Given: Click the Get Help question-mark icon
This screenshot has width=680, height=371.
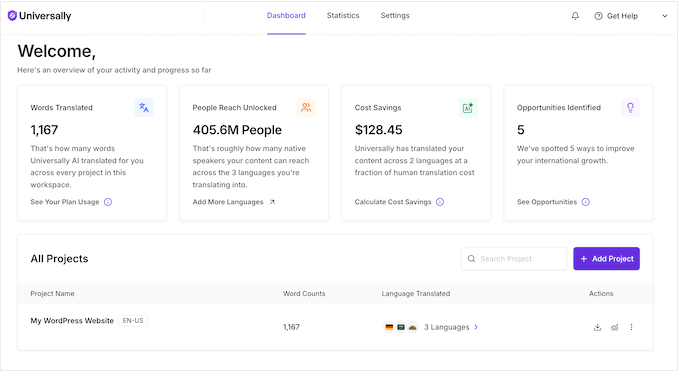Looking at the screenshot, I should (598, 16).
